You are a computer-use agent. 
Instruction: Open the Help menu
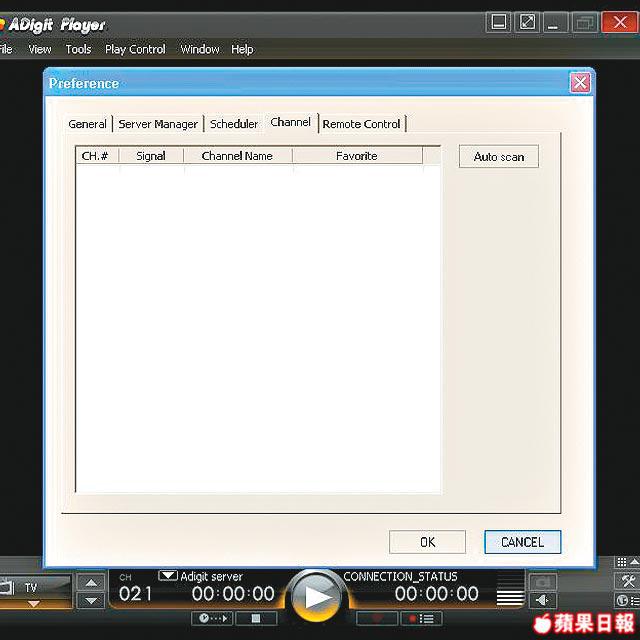242,49
